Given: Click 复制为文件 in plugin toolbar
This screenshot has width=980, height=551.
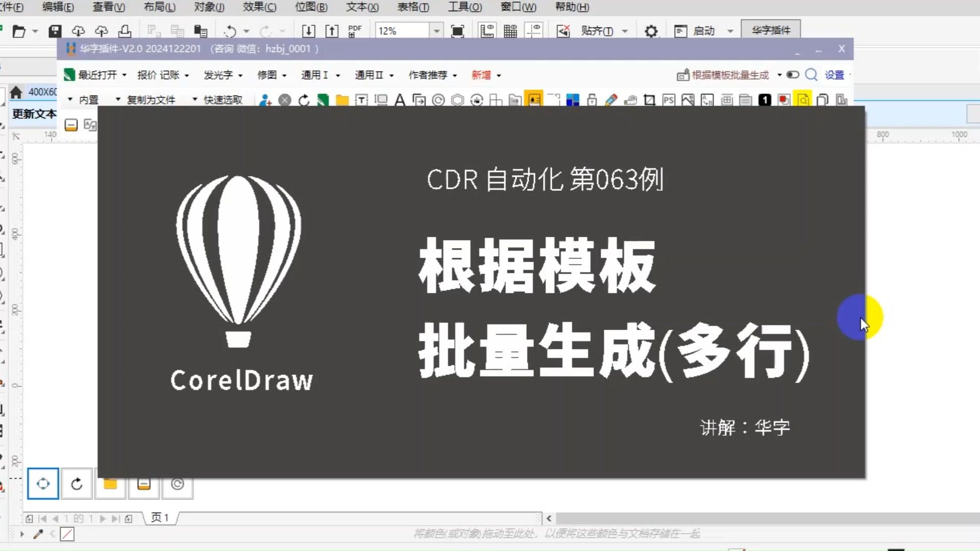Looking at the screenshot, I should (151, 100).
